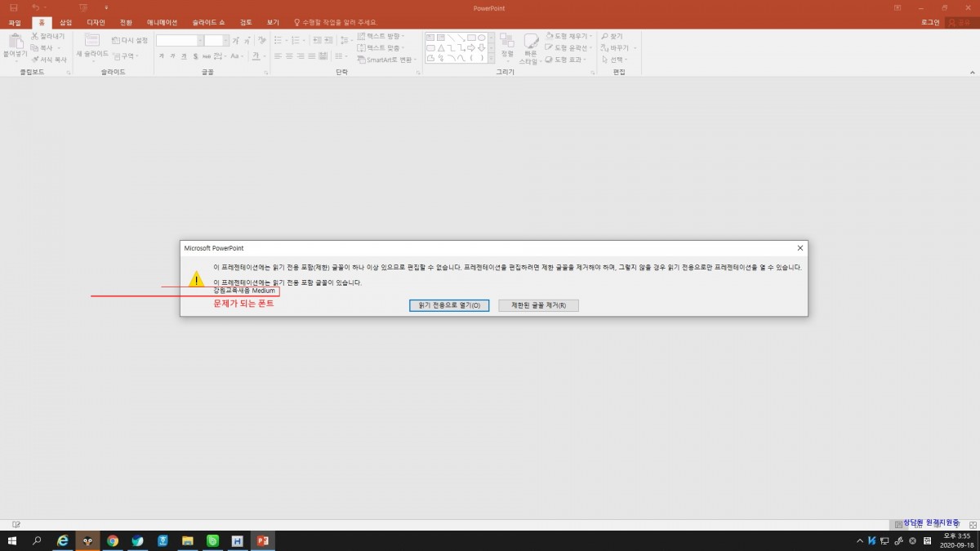The width and height of the screenshot is (980, 551).
Task: Click 다시 설정 reset button
Action: point(129,40)
